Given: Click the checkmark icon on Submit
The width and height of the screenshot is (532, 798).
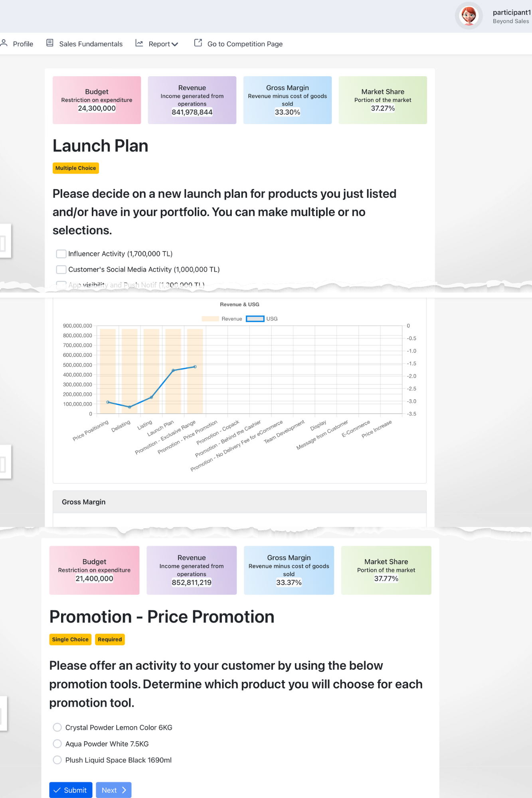Looking at the screenshot, I should point(57,790).
